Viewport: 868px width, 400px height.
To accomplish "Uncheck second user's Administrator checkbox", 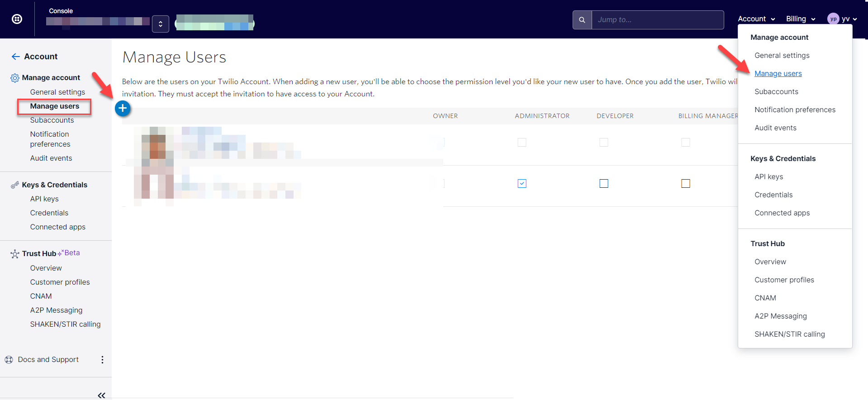I will 522,183.
